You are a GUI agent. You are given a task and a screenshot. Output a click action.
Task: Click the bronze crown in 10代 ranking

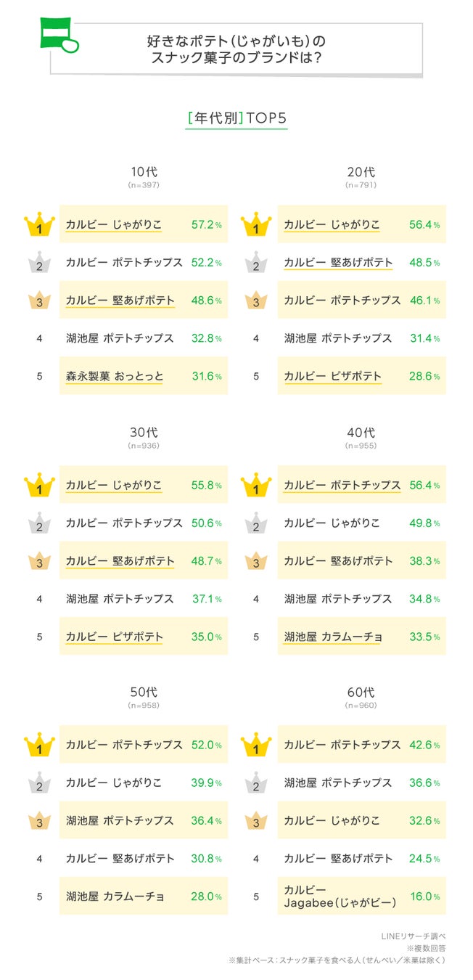[x=39, y=301]
